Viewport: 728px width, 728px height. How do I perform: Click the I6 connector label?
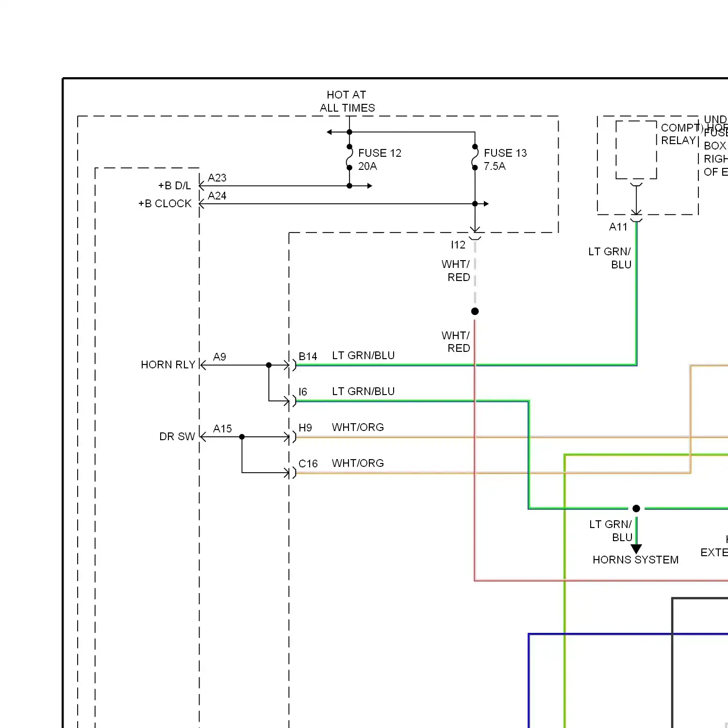click(303, 392)
